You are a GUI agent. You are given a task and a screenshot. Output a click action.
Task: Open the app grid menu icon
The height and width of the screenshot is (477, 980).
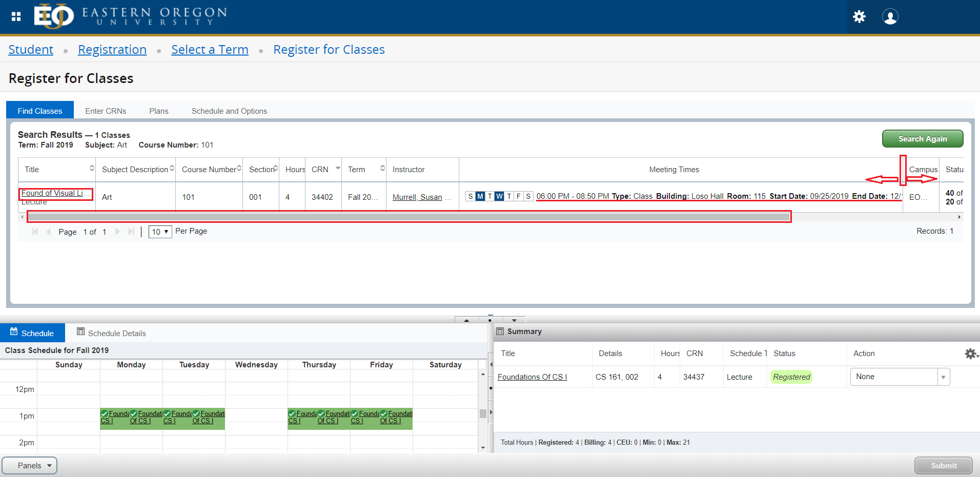coord(16,17)
